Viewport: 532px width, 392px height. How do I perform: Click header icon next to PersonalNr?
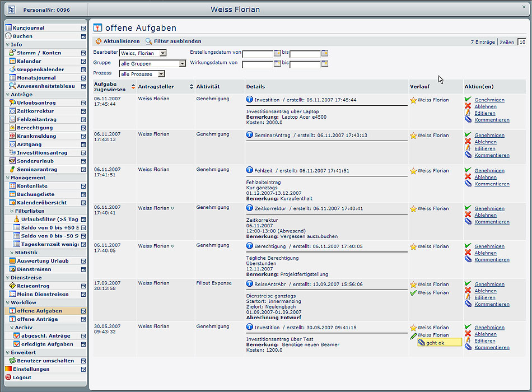point(12,10)
